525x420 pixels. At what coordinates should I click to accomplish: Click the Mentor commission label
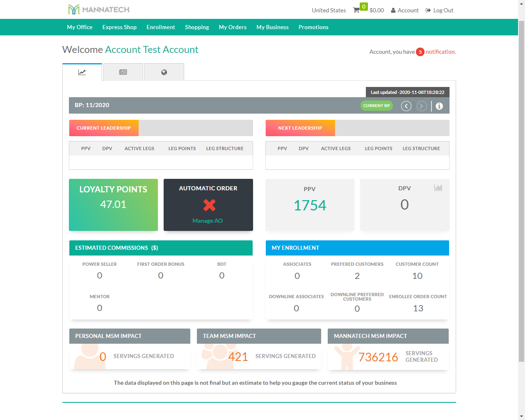click(x=100, y=297)
